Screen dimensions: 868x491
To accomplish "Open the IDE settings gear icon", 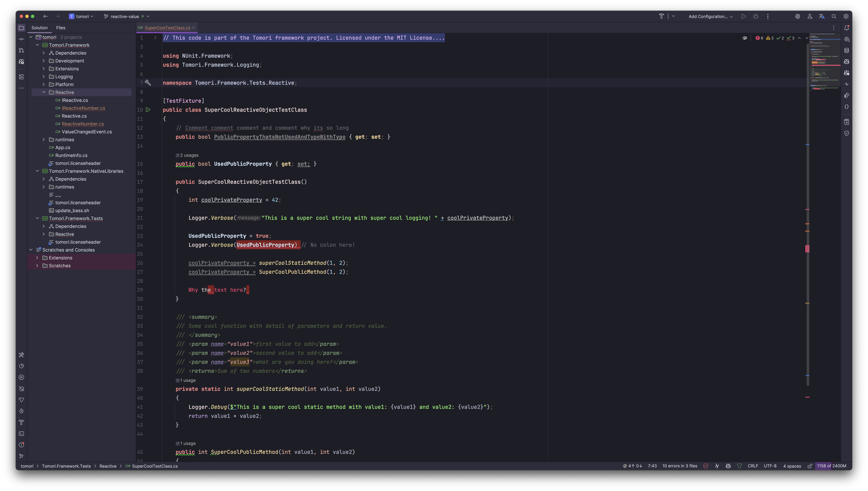I will (846, 16).
